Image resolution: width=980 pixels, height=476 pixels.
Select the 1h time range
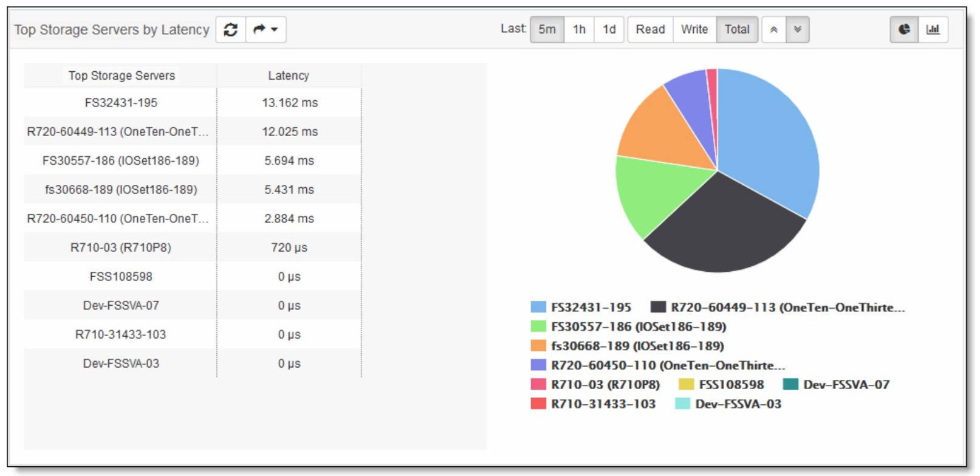579,29
